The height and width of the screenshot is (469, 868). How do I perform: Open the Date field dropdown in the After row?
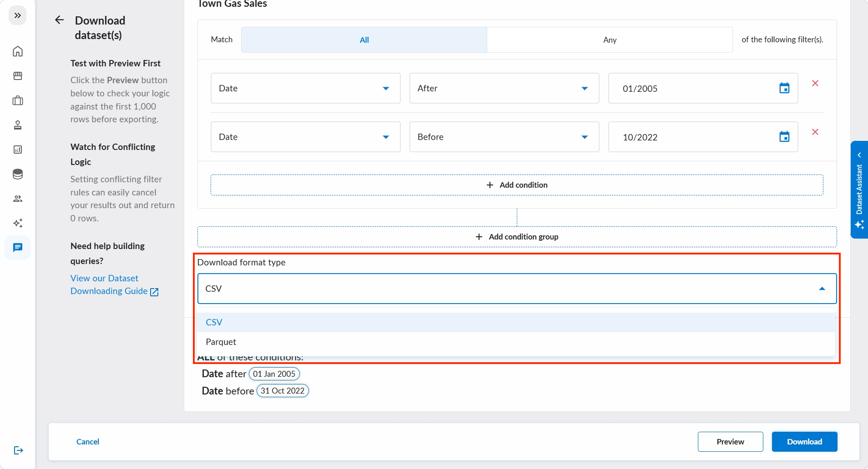pyautogui.click(x=305, y=88)
